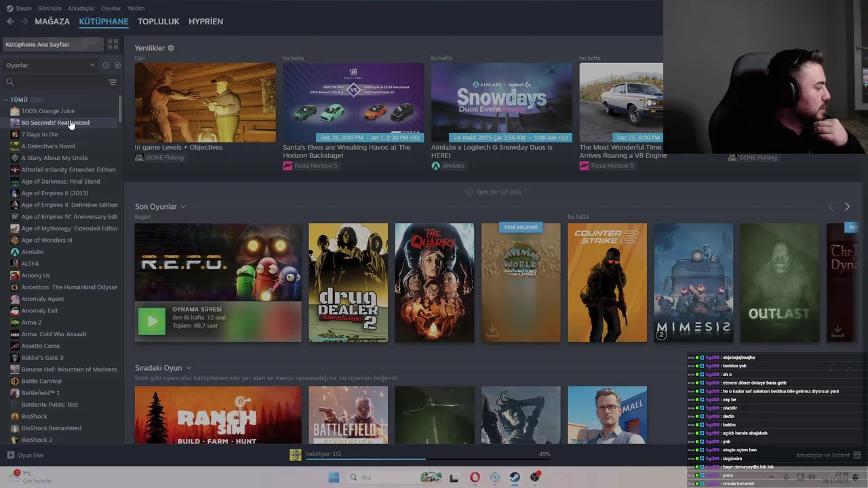
Task: Sort games by recent activity clock icon
Action: pyautogui.click(x=106, y=65)
